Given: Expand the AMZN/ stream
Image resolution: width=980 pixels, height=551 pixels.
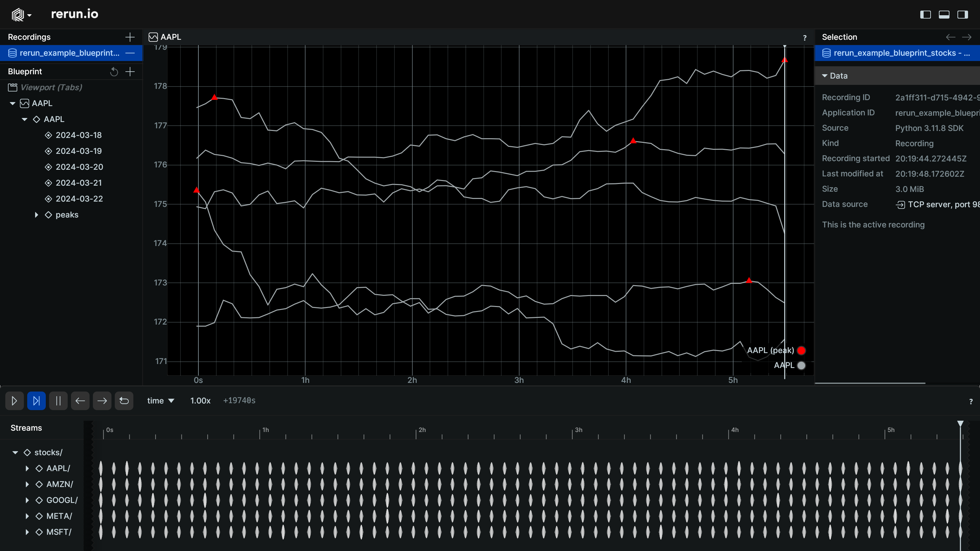Looking at the screenshot, I should (x=27, y=484).
